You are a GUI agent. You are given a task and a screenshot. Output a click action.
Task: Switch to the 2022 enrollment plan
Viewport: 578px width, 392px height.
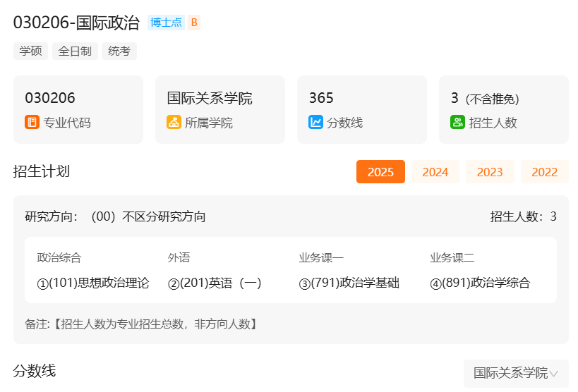pyautogui.click(x=544, y=172)
